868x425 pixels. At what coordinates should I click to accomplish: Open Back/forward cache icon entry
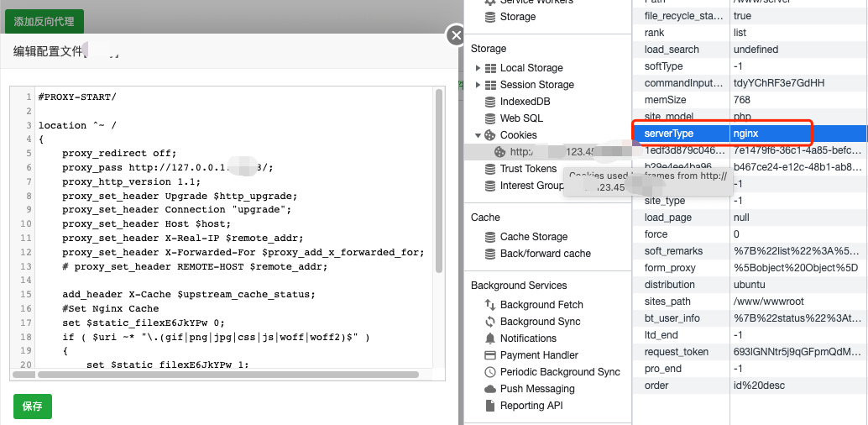[490, 254]
